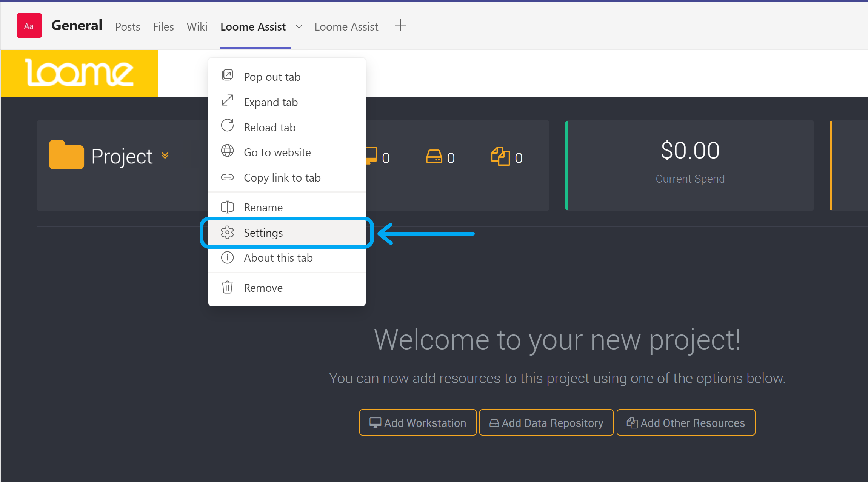Screen dimensions: 868x482
Task: Click the Go to website globe icon
Action: pyautogui.click(x=227, y=152)
